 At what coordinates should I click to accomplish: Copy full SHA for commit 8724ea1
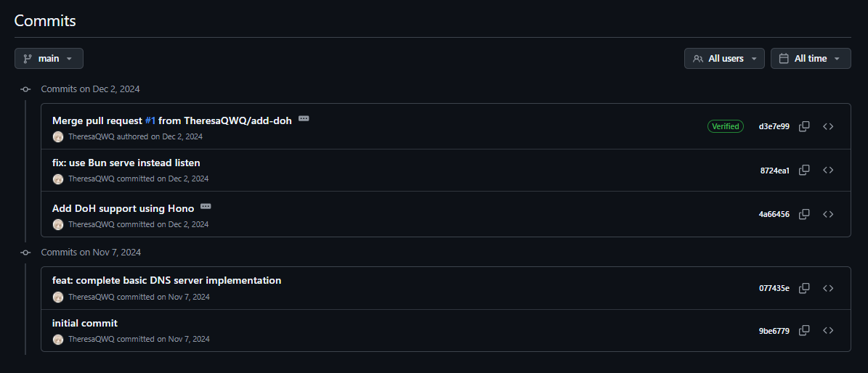point(804,171)
